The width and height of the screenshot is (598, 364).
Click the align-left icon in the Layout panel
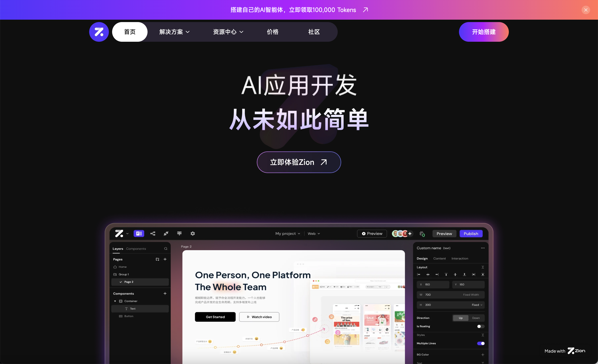pyautogui.click(x=419, y=274)
